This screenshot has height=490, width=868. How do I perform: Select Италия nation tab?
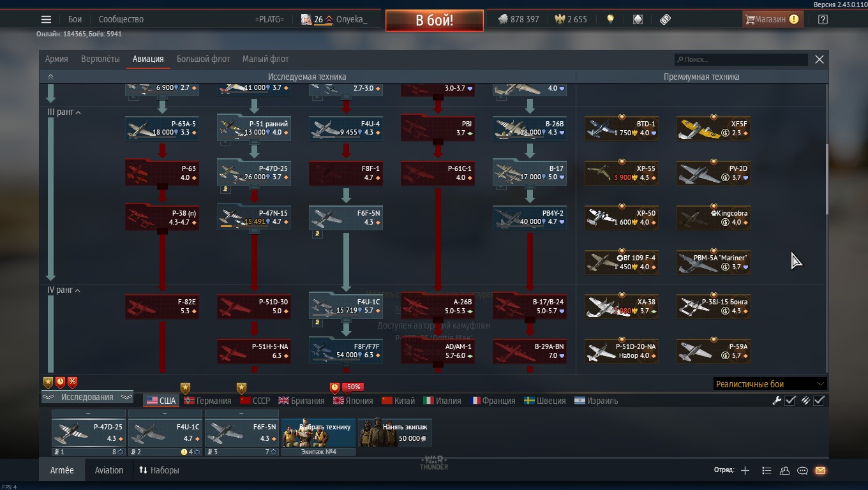coord(442,401)
